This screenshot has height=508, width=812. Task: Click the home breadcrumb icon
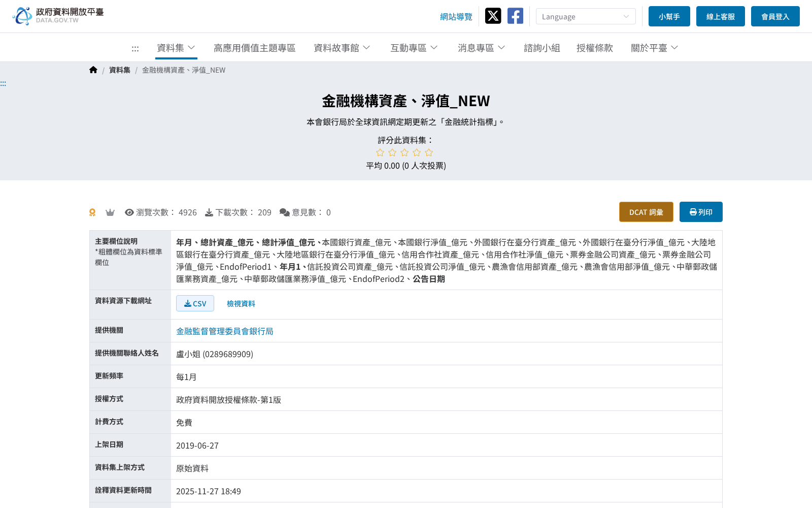click(x=93, y=70)
